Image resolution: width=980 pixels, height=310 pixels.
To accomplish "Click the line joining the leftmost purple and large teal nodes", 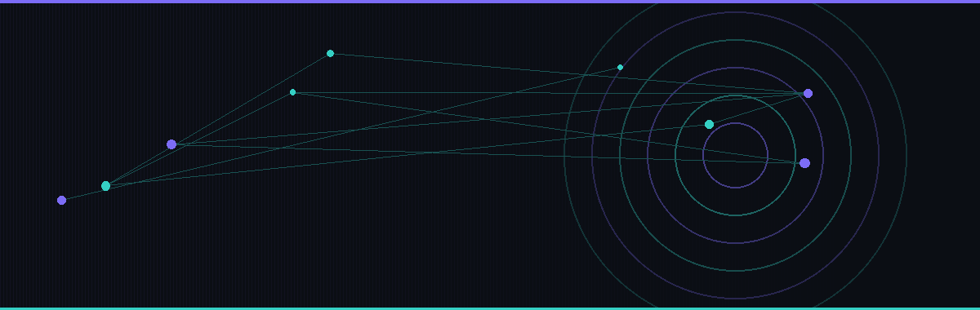I will 83,193.
